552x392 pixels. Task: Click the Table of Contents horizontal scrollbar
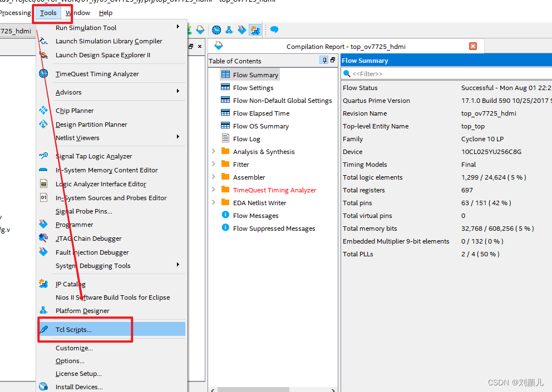253,390
